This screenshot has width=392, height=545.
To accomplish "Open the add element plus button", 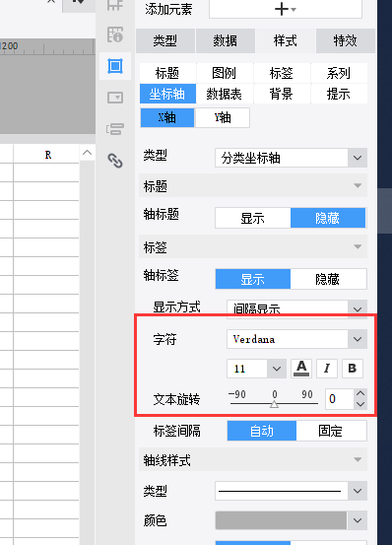I will pyautogui.click(x=285, y=9).
